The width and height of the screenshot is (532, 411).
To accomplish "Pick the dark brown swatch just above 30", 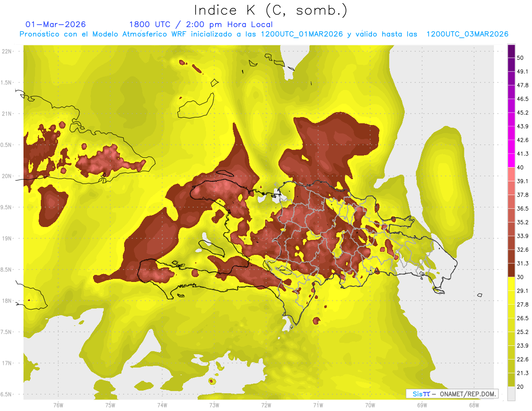I will coord(511,270).
